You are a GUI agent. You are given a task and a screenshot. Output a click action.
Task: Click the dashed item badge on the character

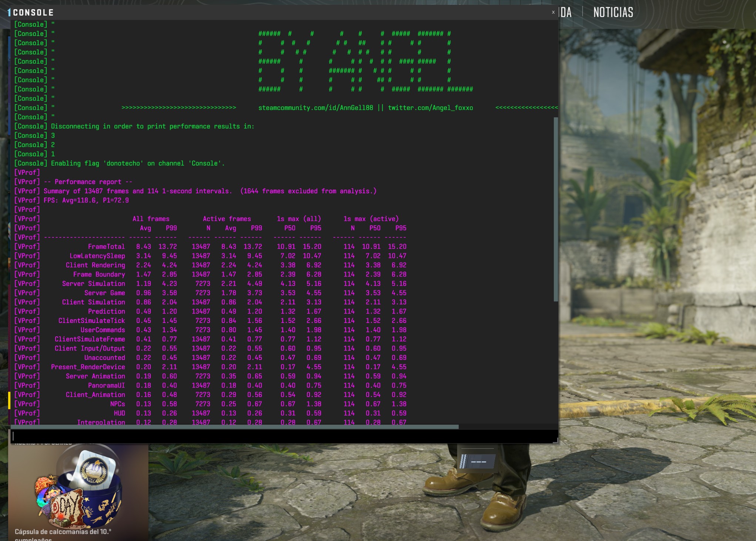tap(478, 462)
